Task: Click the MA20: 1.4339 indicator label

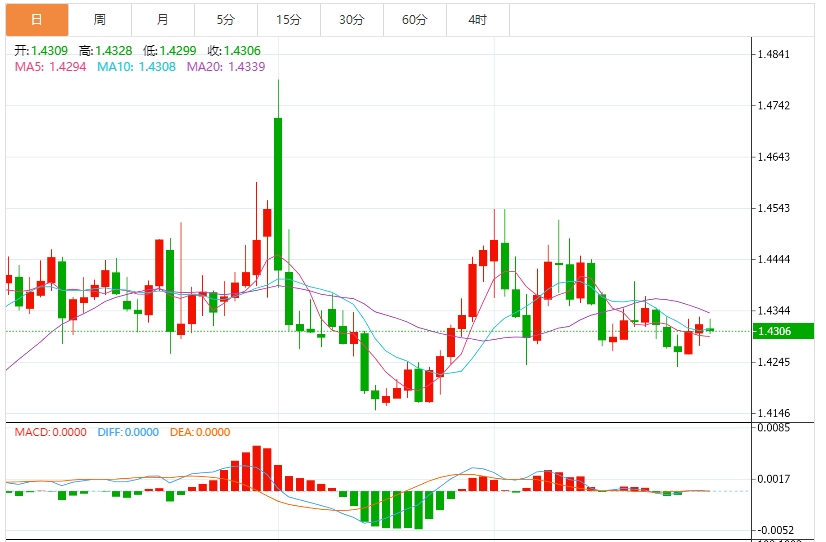Action: (x=226, y=67)
